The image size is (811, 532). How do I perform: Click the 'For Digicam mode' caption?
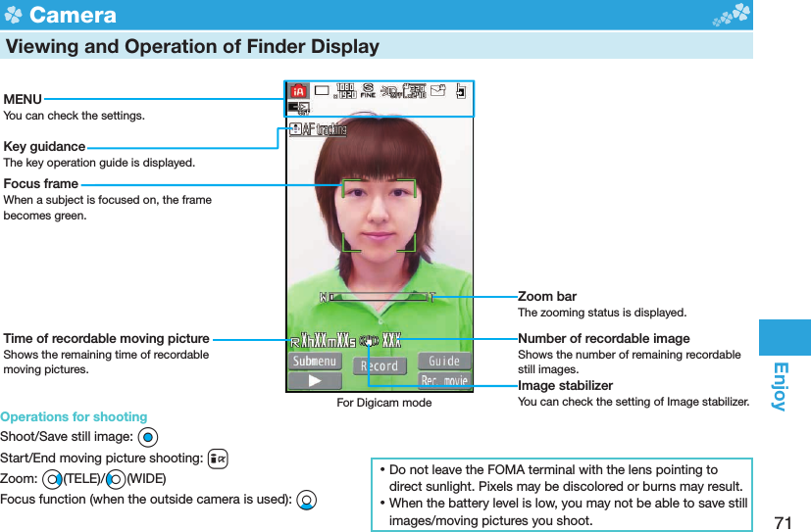coord(383,403)
